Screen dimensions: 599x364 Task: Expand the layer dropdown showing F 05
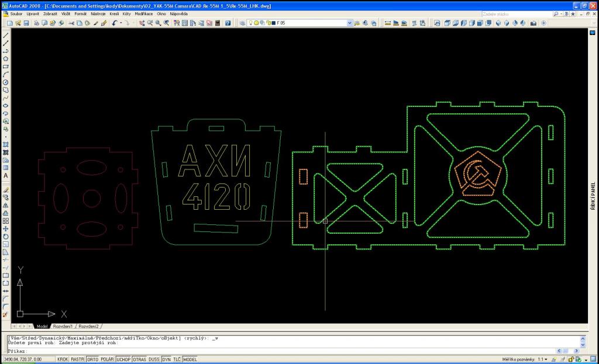pos(350,23)
